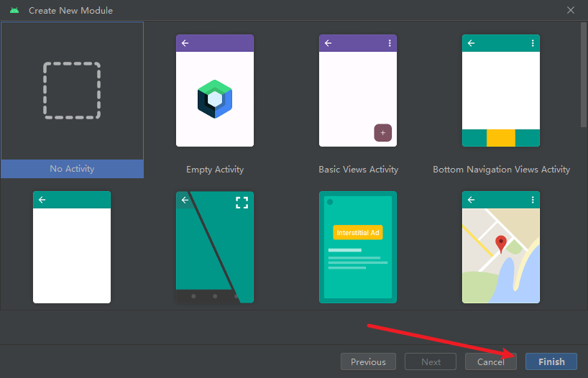Viewport: 588px width, 378px height.
Task: Go back with the Previous button
Action: pyautogui.click(x=368, y=361)
